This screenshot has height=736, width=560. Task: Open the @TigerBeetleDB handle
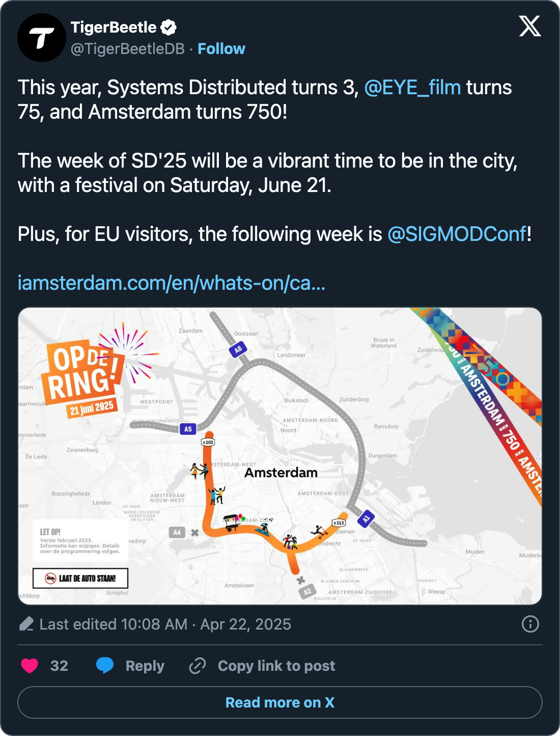(x=127, y=49)
